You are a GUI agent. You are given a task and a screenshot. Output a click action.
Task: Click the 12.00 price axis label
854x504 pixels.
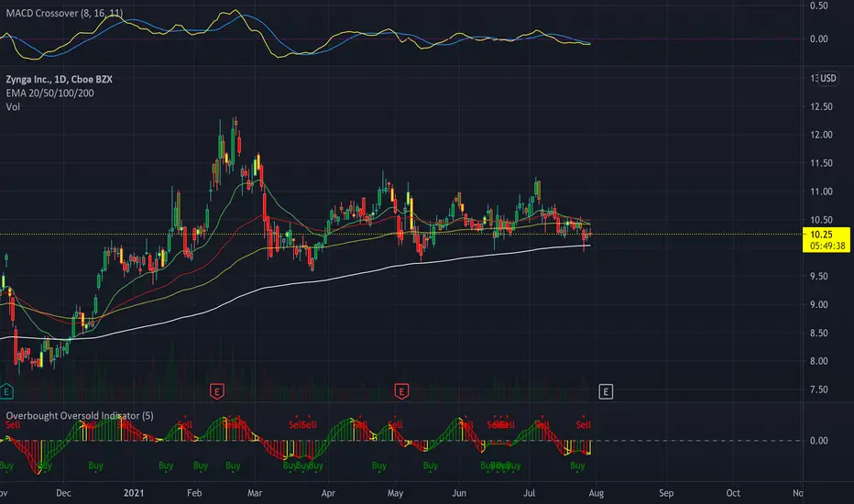[821, 135]
